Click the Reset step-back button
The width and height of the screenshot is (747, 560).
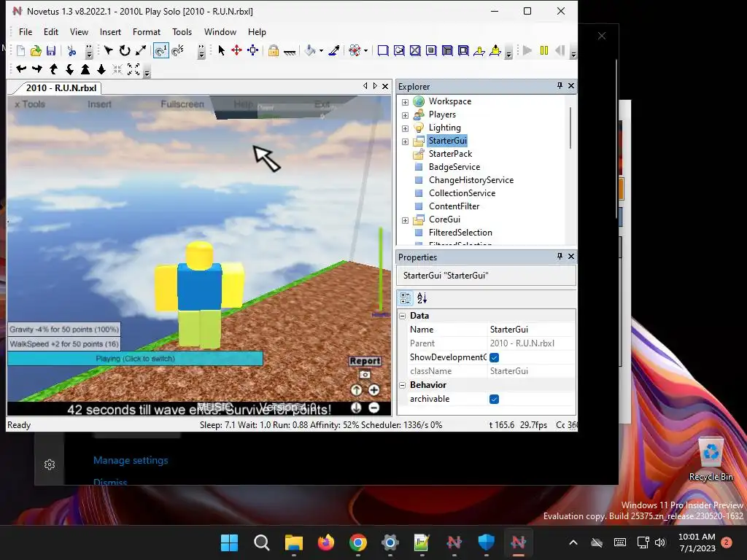coord(560,50)
